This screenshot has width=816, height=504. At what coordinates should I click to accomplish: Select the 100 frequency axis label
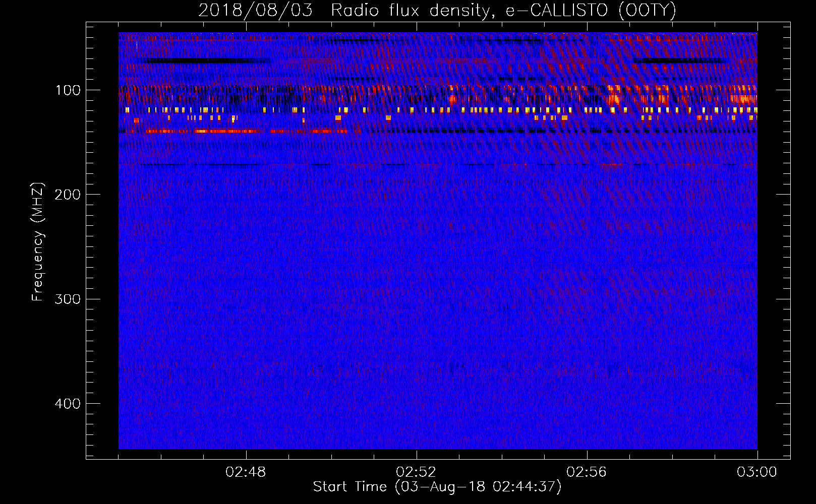pos(68,90)
